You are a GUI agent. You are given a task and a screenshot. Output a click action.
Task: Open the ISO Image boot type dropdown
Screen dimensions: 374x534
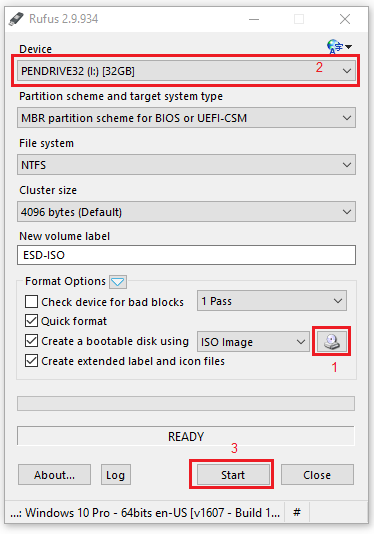point(253,342)
